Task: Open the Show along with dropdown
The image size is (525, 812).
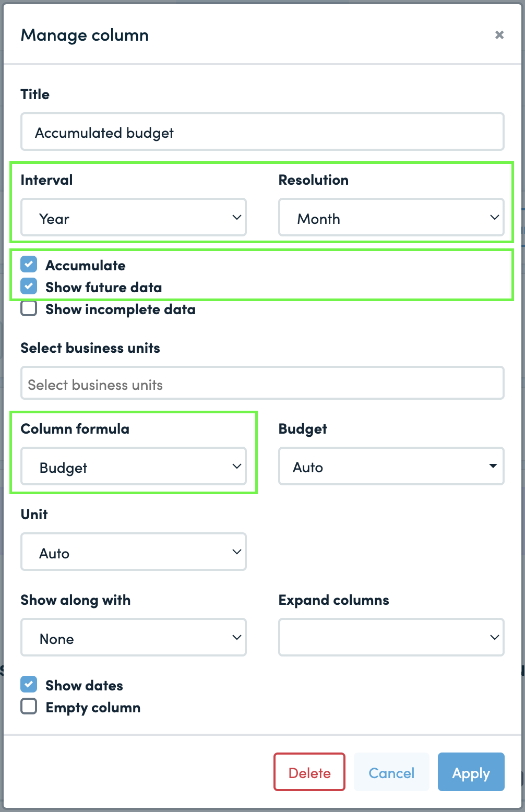Action: (134, 637)
